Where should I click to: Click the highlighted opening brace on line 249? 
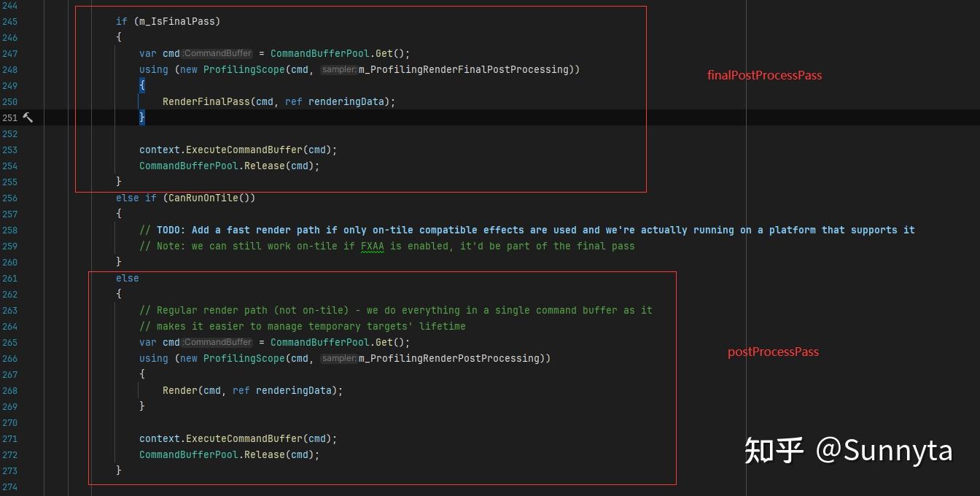pyautogui.click(x=142, y=85)
